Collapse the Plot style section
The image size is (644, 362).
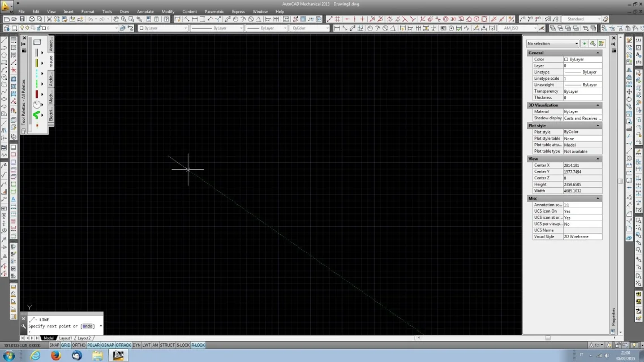click(x=598, y=126)
